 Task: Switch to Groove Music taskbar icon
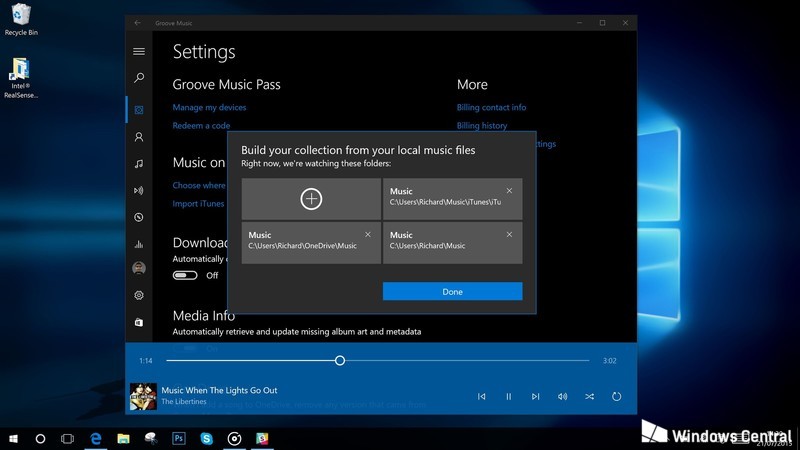(234, 438)
